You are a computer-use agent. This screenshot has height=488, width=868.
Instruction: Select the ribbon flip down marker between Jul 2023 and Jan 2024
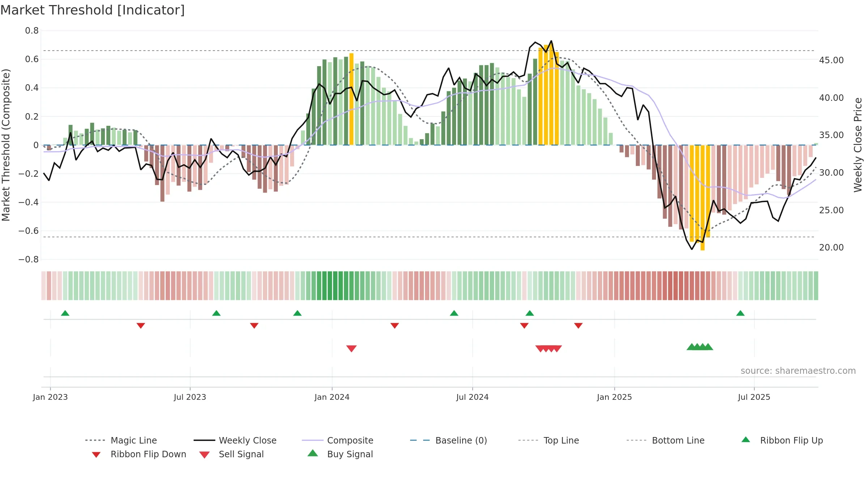pos(254,326)
